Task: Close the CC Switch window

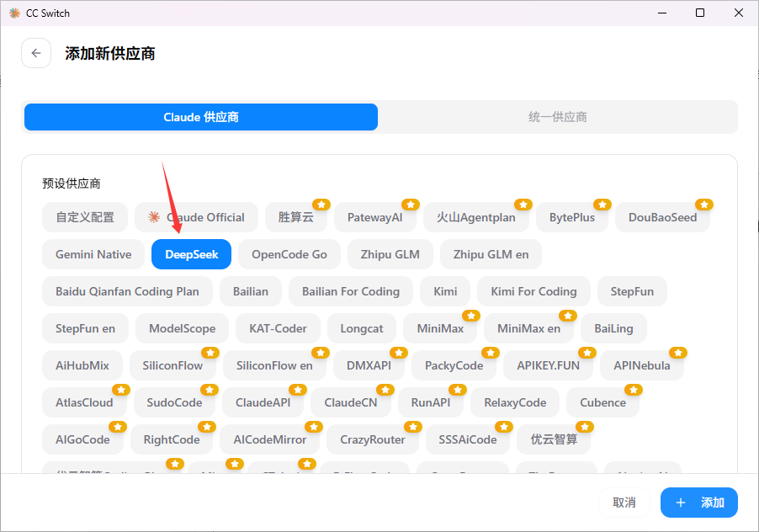Action: click(739, 13)
